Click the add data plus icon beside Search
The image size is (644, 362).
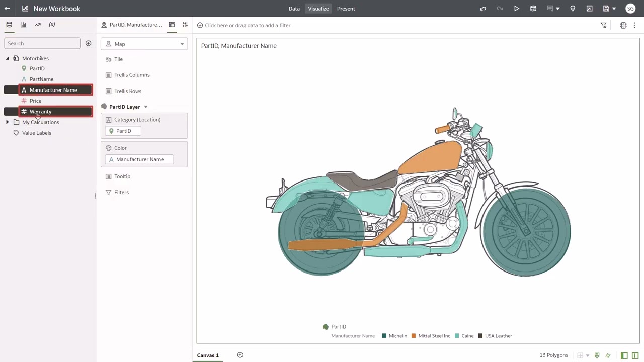88,43
